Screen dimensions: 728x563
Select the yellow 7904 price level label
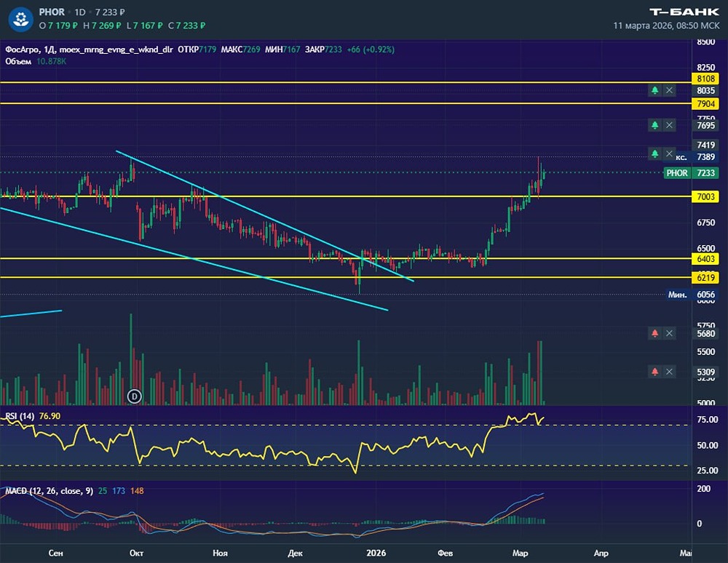click(x=705, y=103)
